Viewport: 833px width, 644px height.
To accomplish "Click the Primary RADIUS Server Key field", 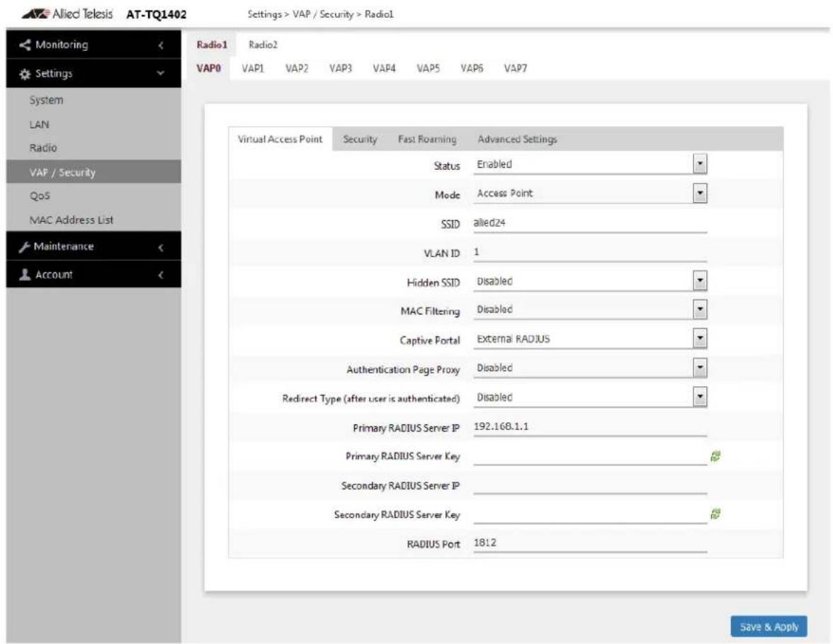I will coord(589,456).
